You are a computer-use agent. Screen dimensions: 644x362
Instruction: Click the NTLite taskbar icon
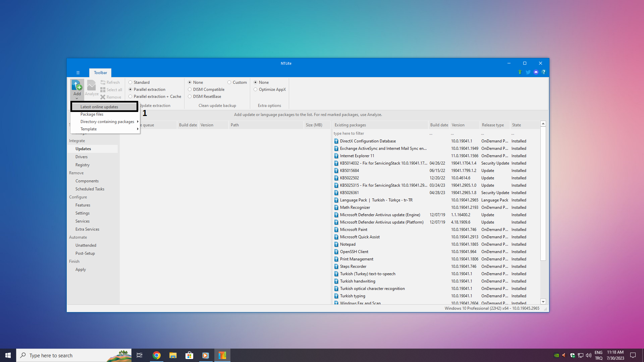click(222, 355)
